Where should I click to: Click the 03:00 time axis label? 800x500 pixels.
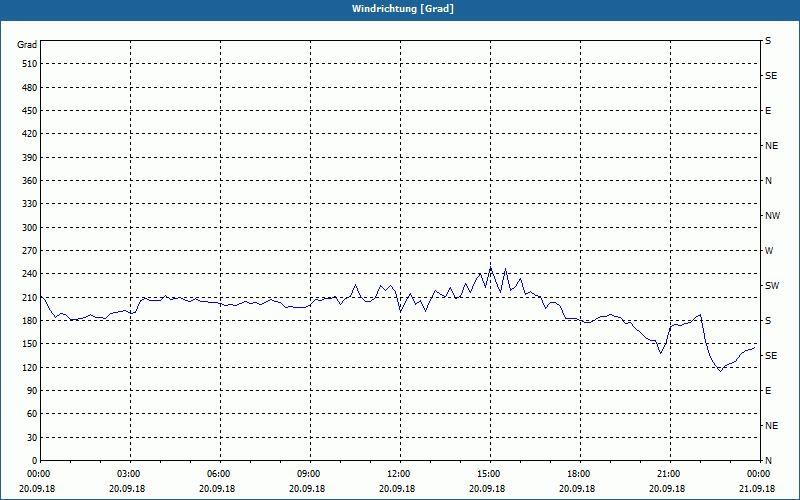[130, 473]
